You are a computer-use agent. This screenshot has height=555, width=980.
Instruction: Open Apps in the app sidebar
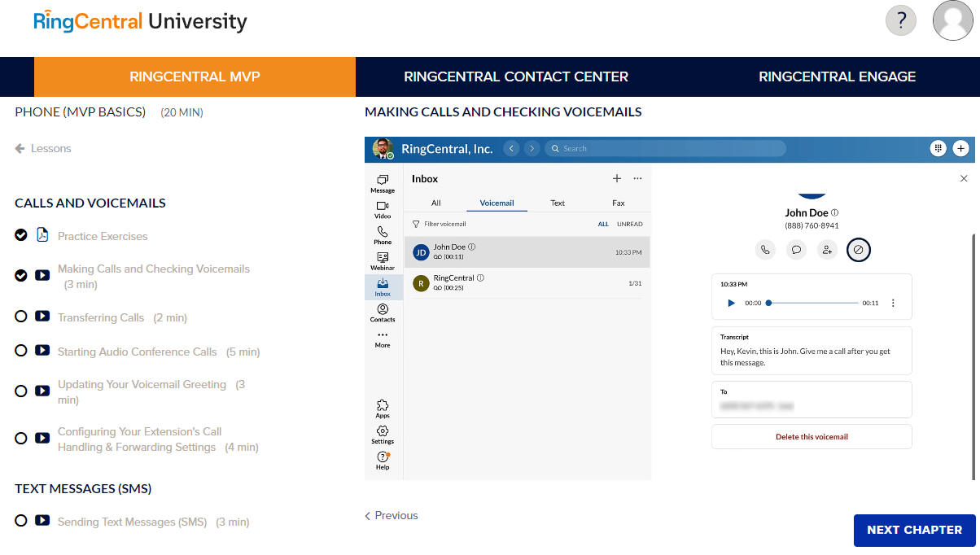pos(383,409)
